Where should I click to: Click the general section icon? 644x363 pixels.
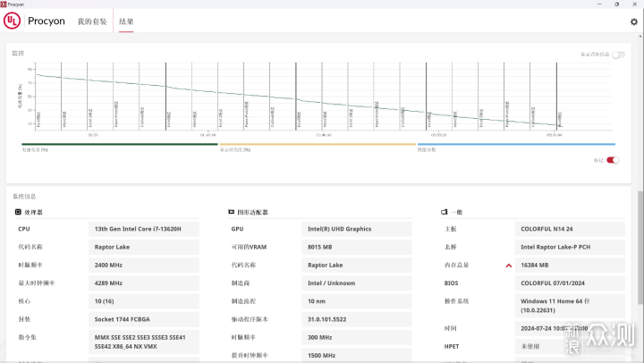point(444,212)
